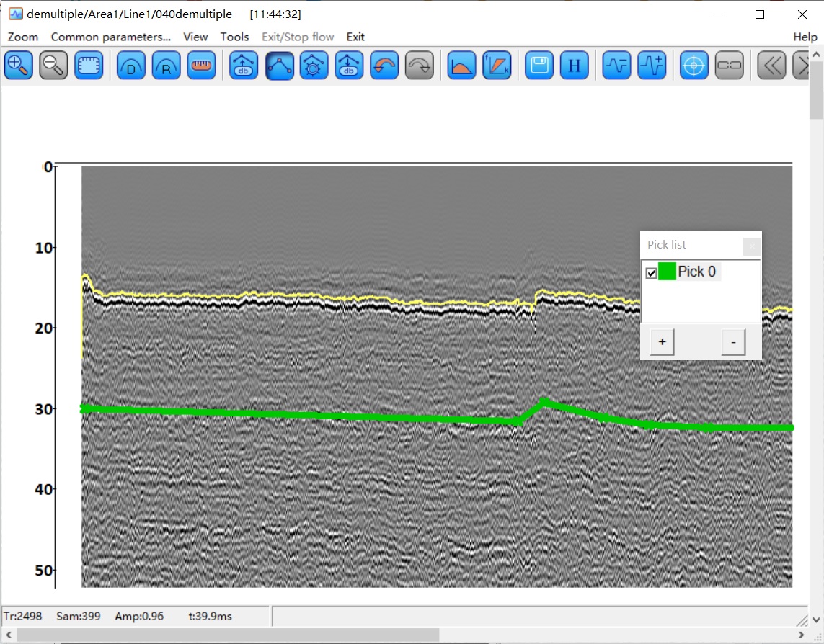Select the zoom out magnifier tool
Image resolution: width=824 pixels, height=644 pixels.
pyautogui.click(x=53, y=66)
